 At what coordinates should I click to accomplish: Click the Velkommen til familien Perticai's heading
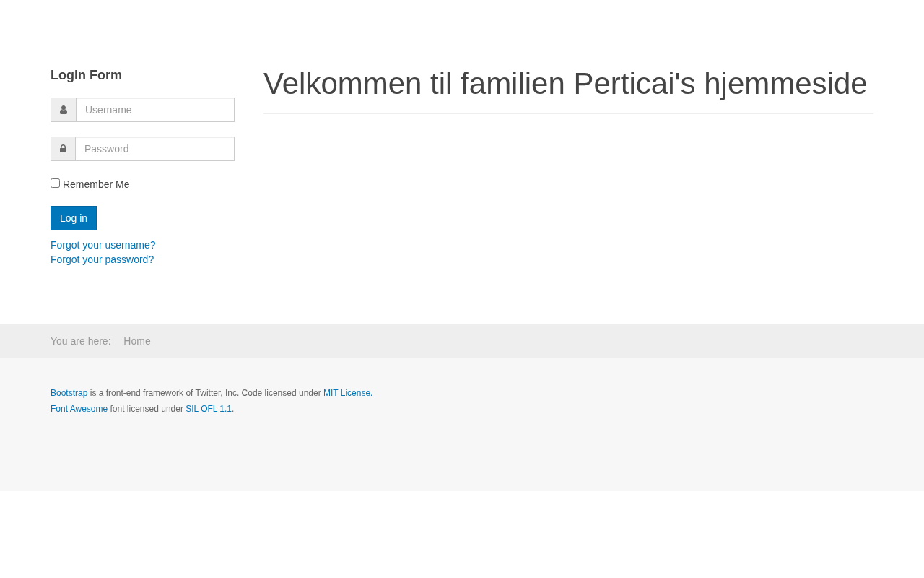coord(565,84)
